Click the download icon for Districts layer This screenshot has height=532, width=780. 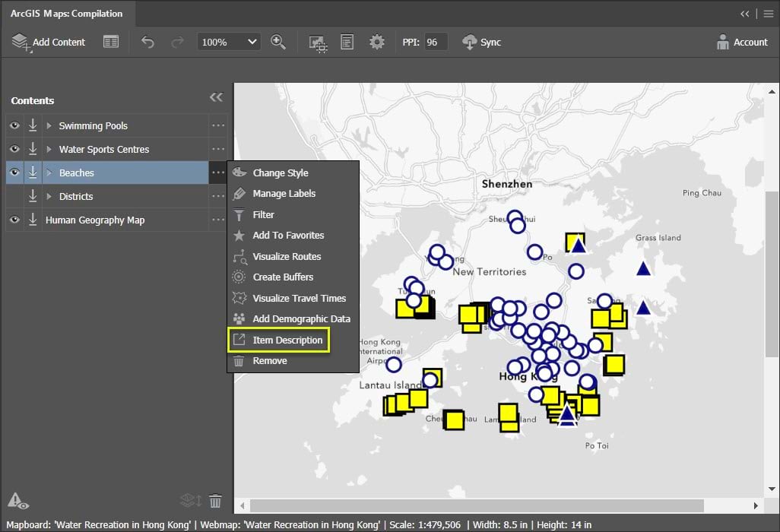(33, 196)
